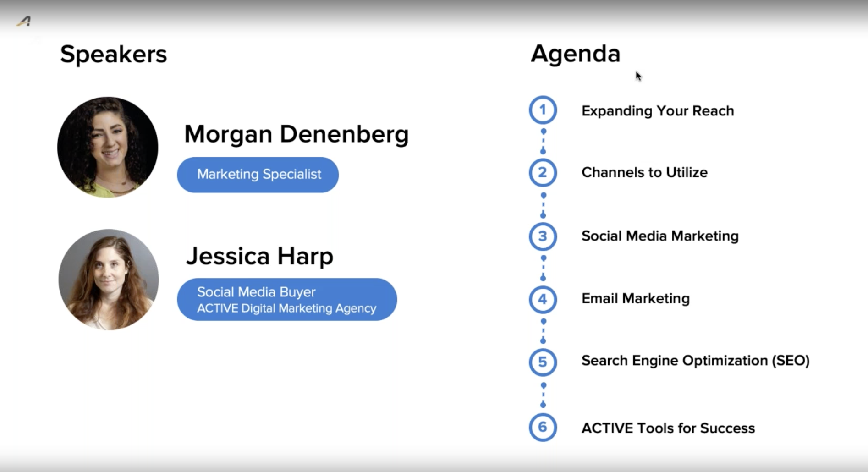This screenshot has width=868, height=472.
Task: Click Jessica Harp's profile photo
Action: [x=109, y=280]
